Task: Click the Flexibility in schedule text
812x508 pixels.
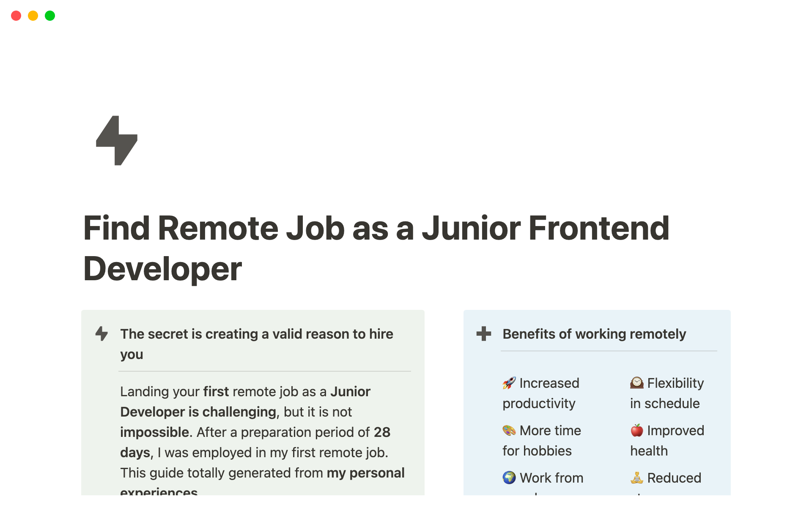Action: pos(667,393)
